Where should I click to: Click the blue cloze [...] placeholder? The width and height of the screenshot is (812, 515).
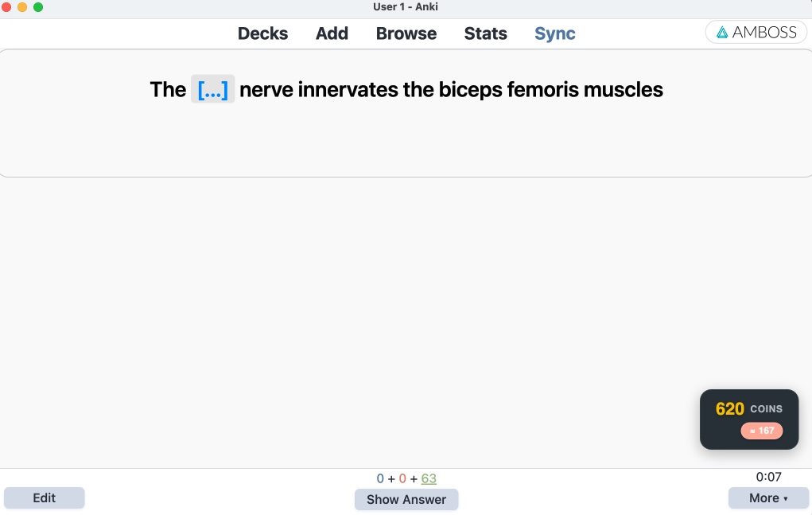(212, 89)
